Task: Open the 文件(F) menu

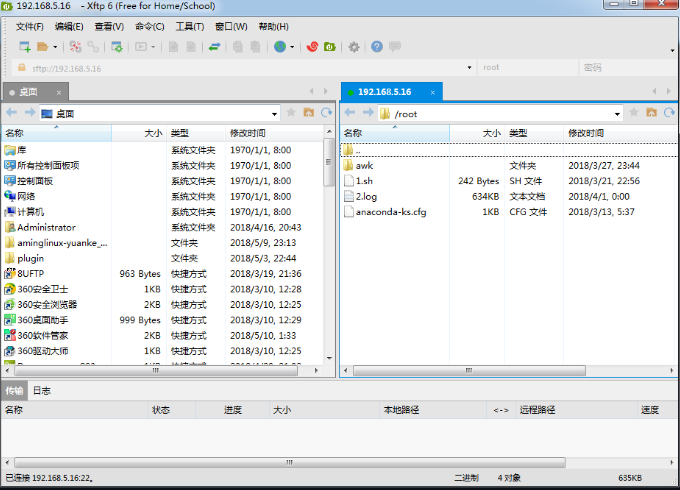Action: 30,26
